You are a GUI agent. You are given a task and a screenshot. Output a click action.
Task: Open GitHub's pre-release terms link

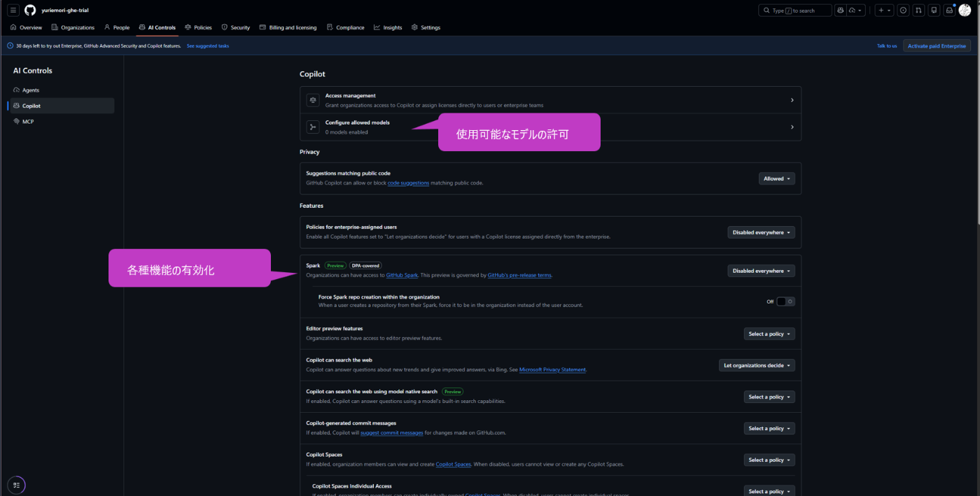pyautogui.click(x=519, y=275)
